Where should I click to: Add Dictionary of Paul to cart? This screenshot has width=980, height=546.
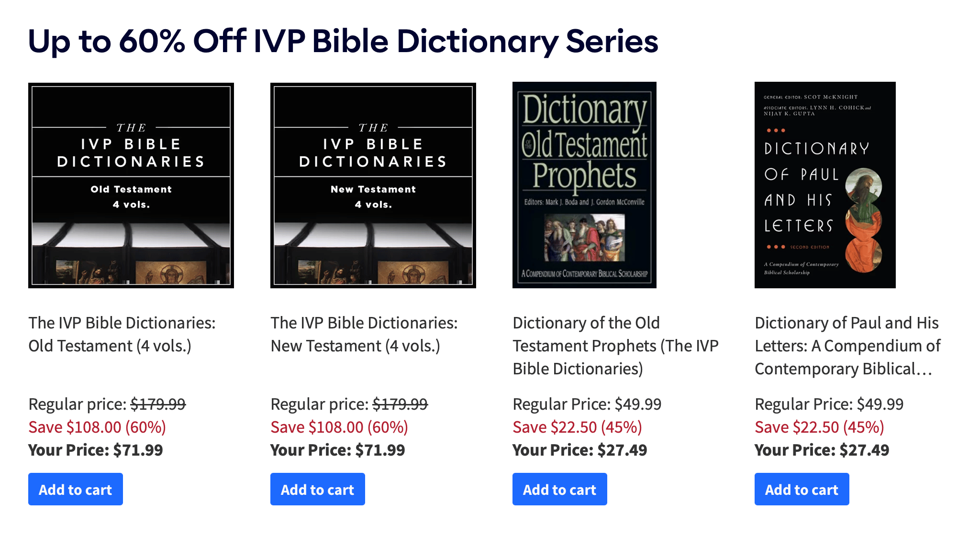pos(802,489)
